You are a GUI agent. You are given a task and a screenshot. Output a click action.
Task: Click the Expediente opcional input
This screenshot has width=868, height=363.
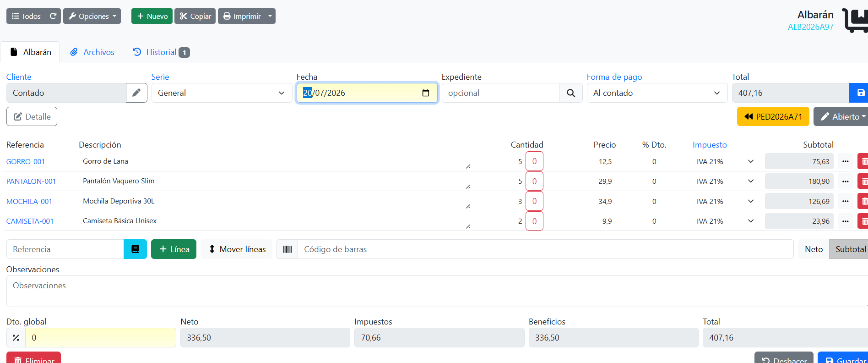click(500, 93)
